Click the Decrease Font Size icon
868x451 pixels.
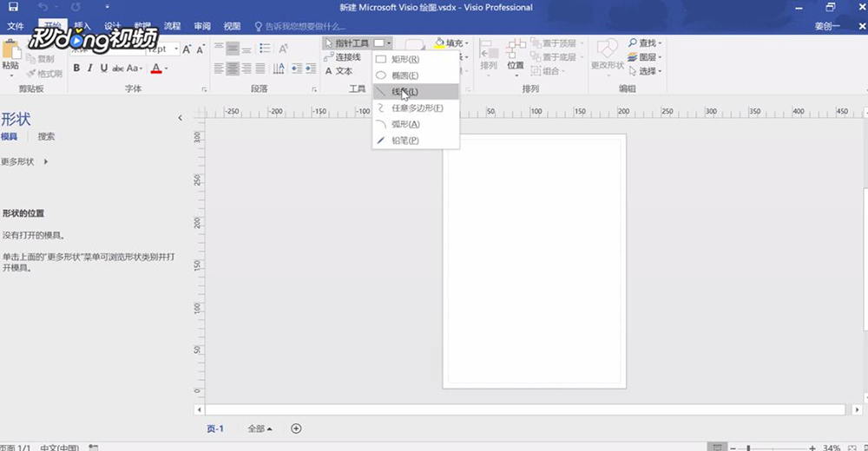tap(201, 49)
